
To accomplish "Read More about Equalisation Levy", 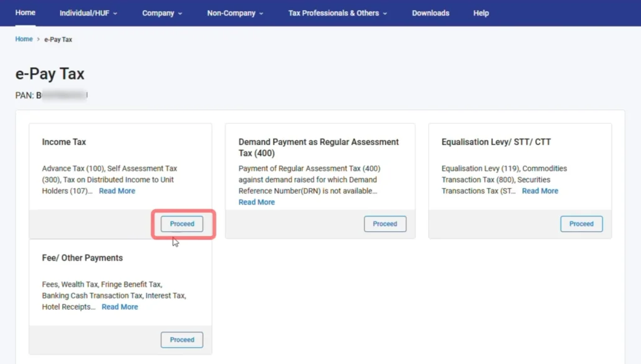I will click(x=540, y=191).
